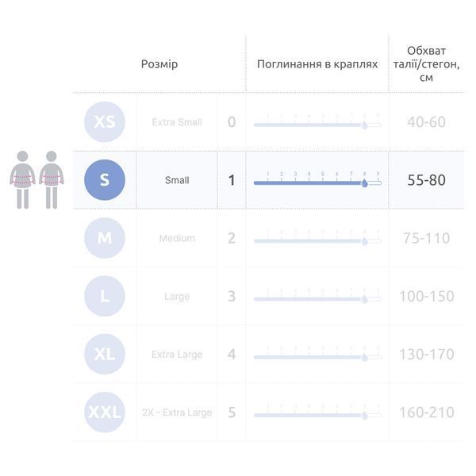Pick the XL size circle badge
Image resolution: width=476 pixels, height=476 pixels.
point(105,354)
